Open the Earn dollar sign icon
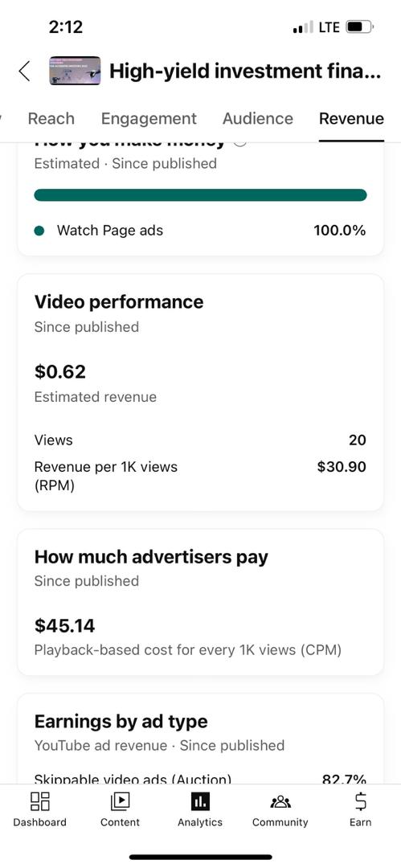The width and height of the screenshot is (401, 868). [361, 801]
